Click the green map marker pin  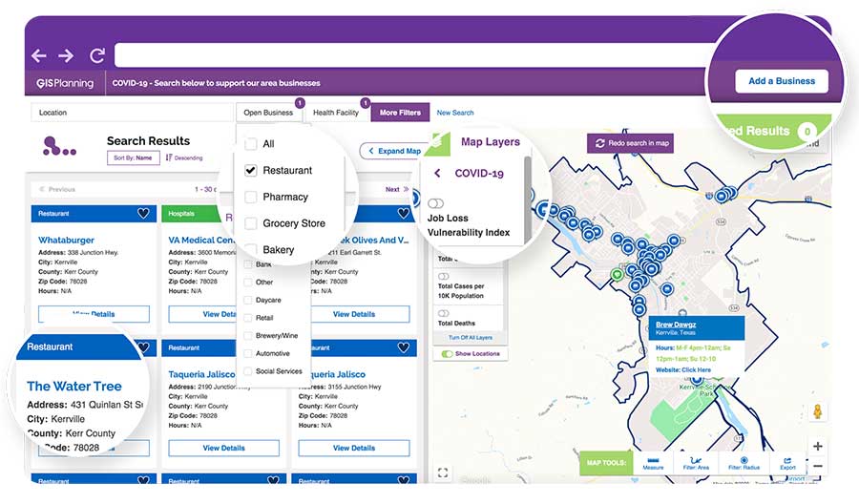[x=617, y=275]
